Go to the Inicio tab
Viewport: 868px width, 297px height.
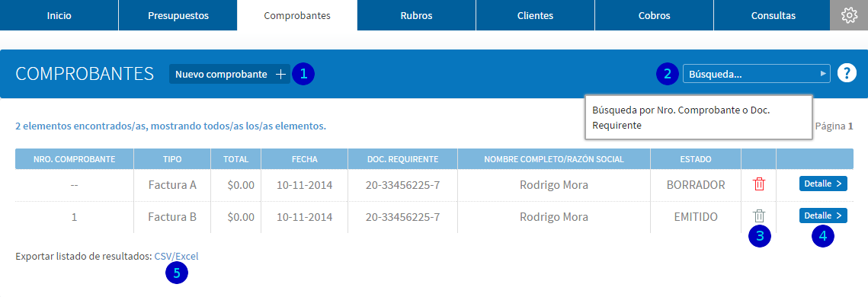tap(59, 15)
